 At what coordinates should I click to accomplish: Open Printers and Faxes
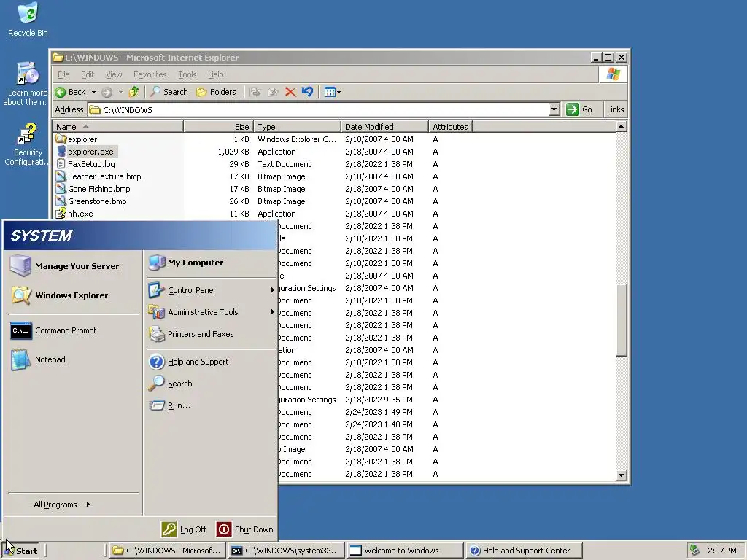coord(211,334)
